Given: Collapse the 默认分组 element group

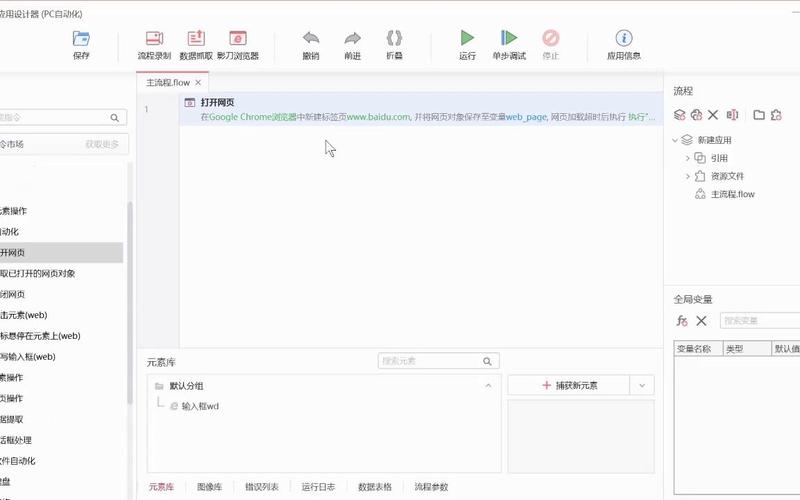Looking at the screenshot, I should (488, 385).
